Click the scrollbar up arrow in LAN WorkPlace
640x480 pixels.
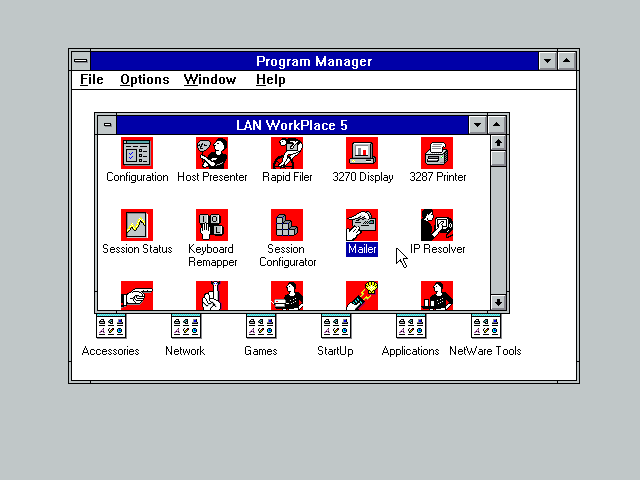tap(498, 143)
